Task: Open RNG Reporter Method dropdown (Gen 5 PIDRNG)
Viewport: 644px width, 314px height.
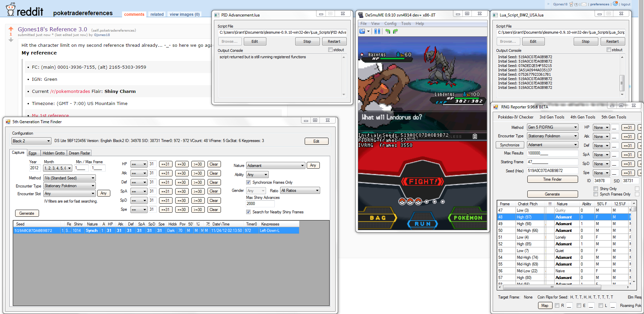Action: [x=553, y=127]
